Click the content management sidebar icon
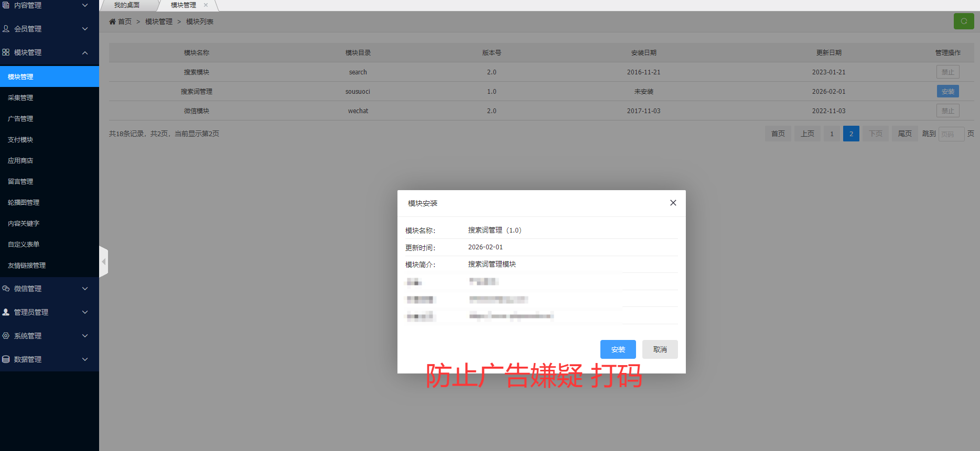This screenshot has width=980, height=451. point(6,5)
